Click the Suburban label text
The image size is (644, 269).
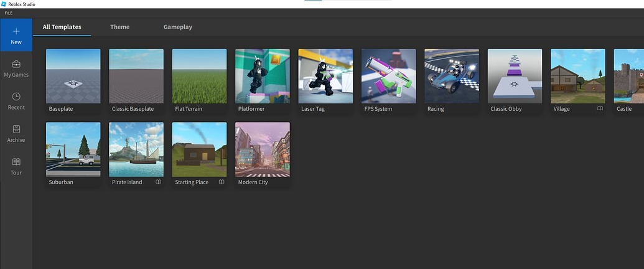pos(61,182)
